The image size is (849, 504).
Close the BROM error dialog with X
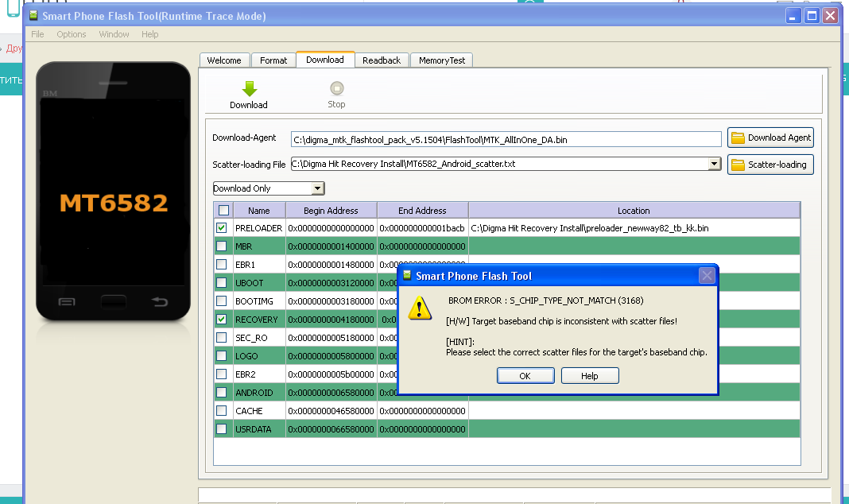click(x=706, y=276)
